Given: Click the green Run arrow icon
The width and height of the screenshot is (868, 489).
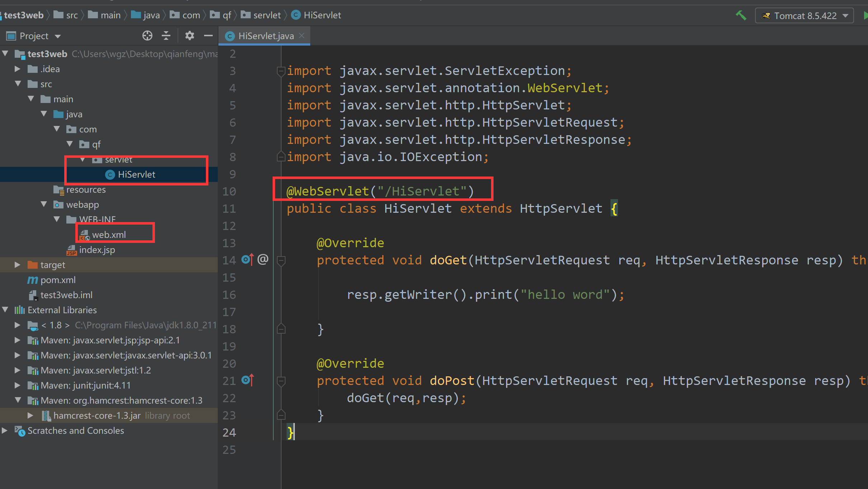Looking at the screenshot, I should (x=865, y=15).
